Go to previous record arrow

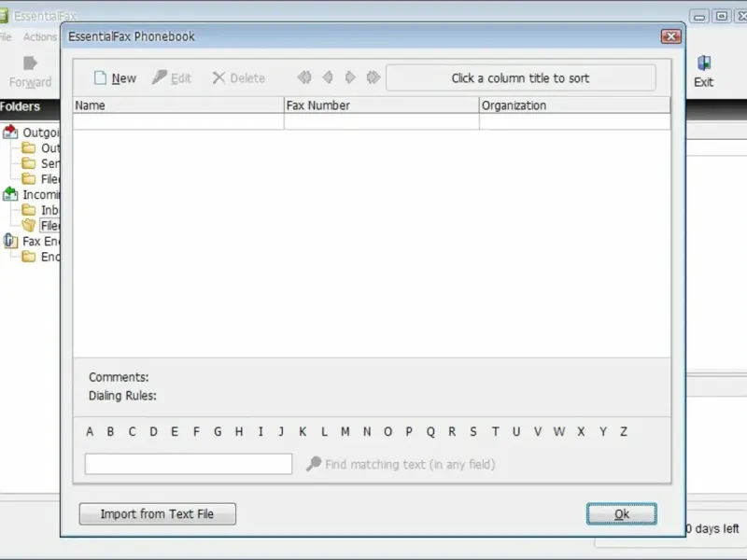click(328, 77)
